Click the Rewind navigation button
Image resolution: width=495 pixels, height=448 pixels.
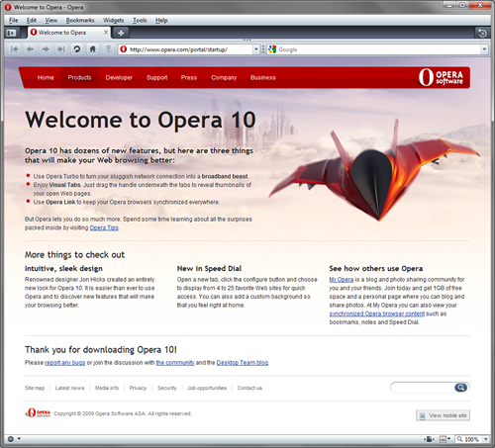[14, 49]
